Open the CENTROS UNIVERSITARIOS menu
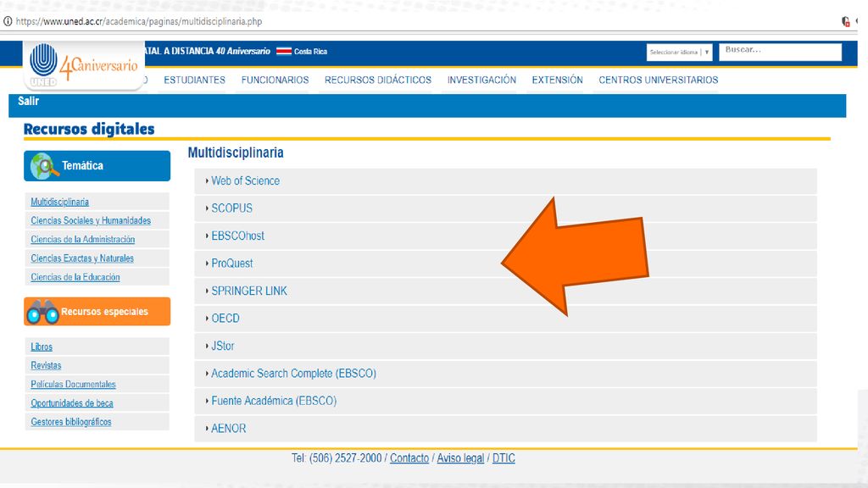Image resolution: width=868 pixels, height=488 pixels. (x=658, y=80)
